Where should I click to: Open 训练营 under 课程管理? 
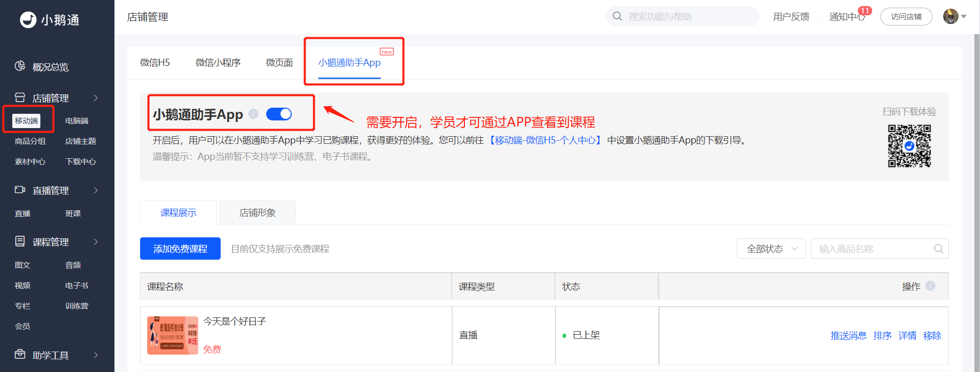click(x=77, y=306)
